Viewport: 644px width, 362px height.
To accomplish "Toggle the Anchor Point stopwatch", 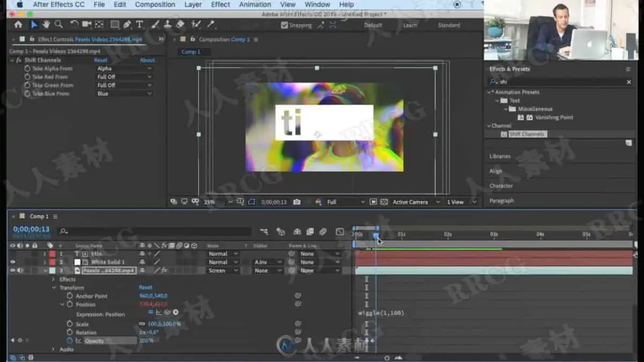I will coord(69,296).
